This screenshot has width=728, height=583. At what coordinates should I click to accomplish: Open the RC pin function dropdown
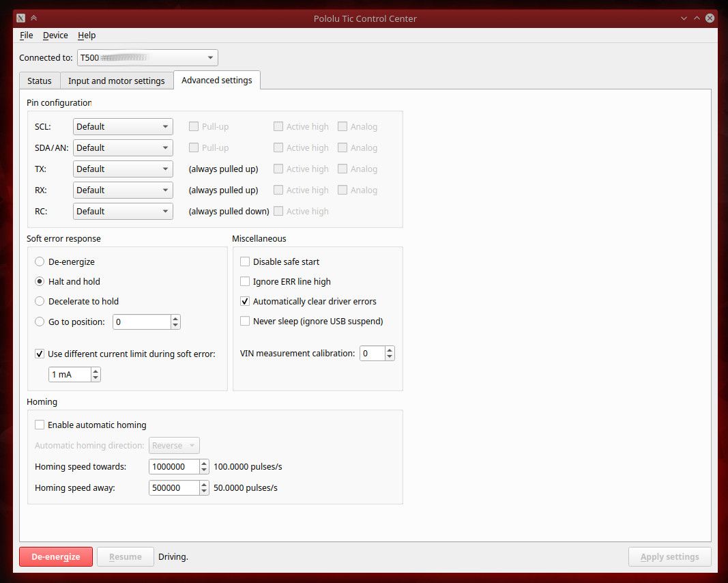(x=123, y=211)
